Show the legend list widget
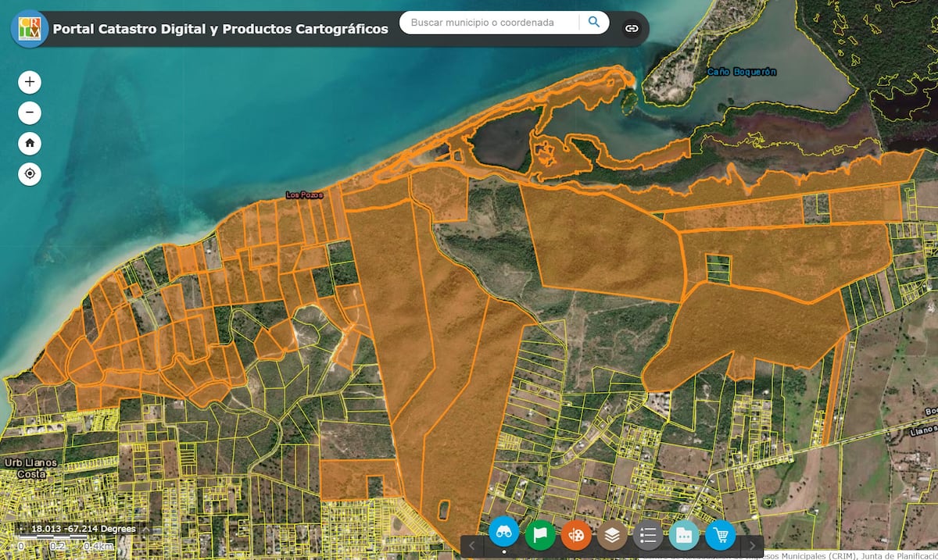Viewport: 938px width, 560px height. (x=648, y=535)
